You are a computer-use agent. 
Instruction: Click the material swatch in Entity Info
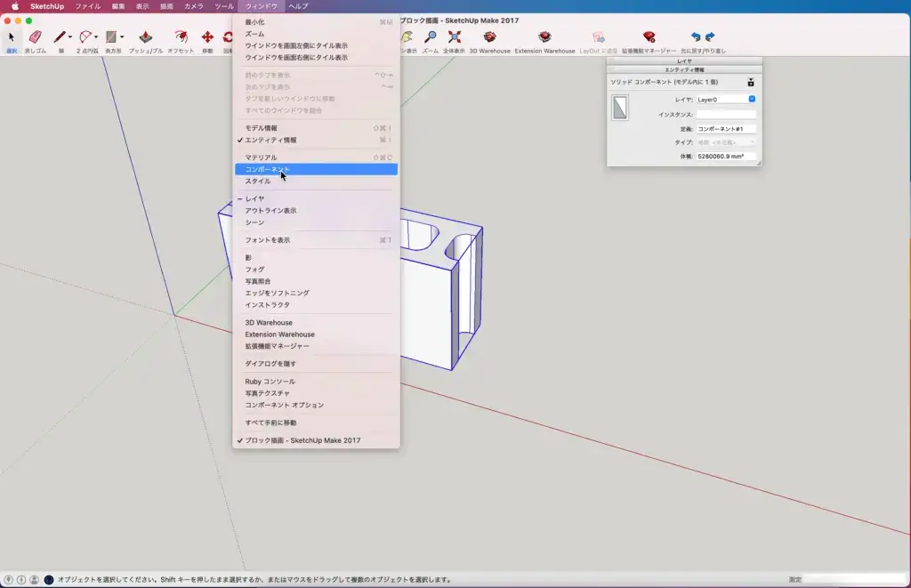[620, 108]
